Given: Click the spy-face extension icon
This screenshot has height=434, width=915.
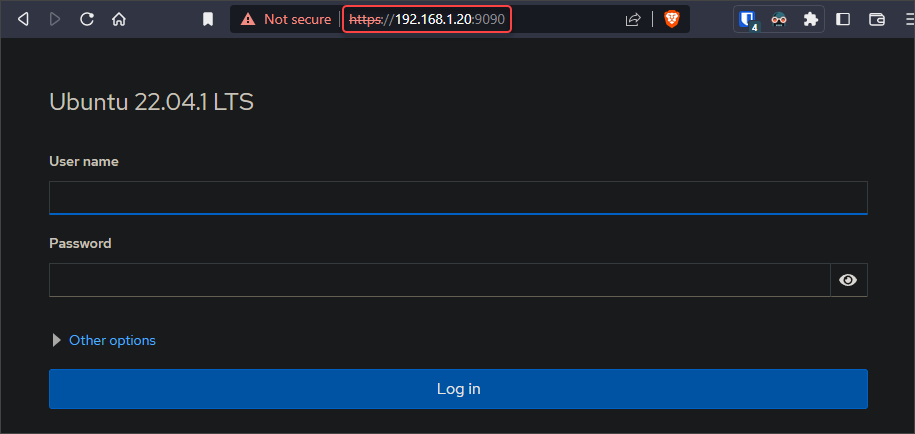Looking at the screenshot, I should 778,19.
